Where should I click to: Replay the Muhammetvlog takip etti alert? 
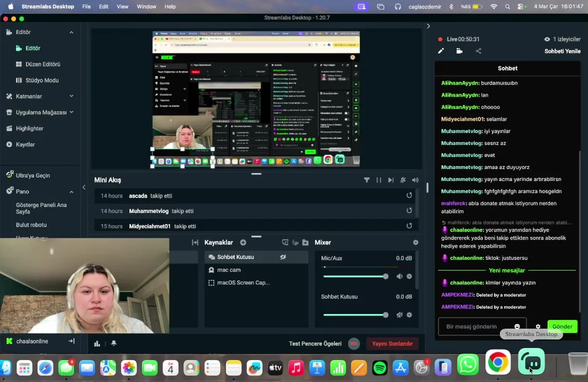[x=409, y=211]
